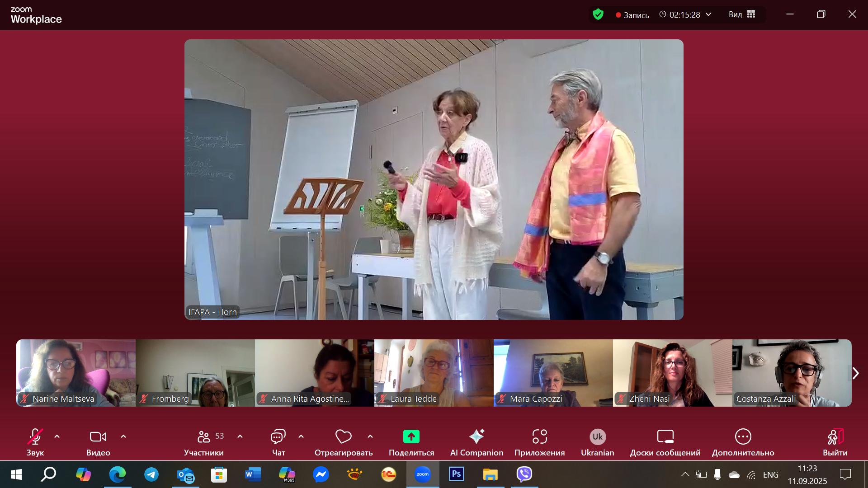The height and width of the screenshot is (488, 868).
Task: Expand audio options arrow beside Звук
Action: (57, 436)
